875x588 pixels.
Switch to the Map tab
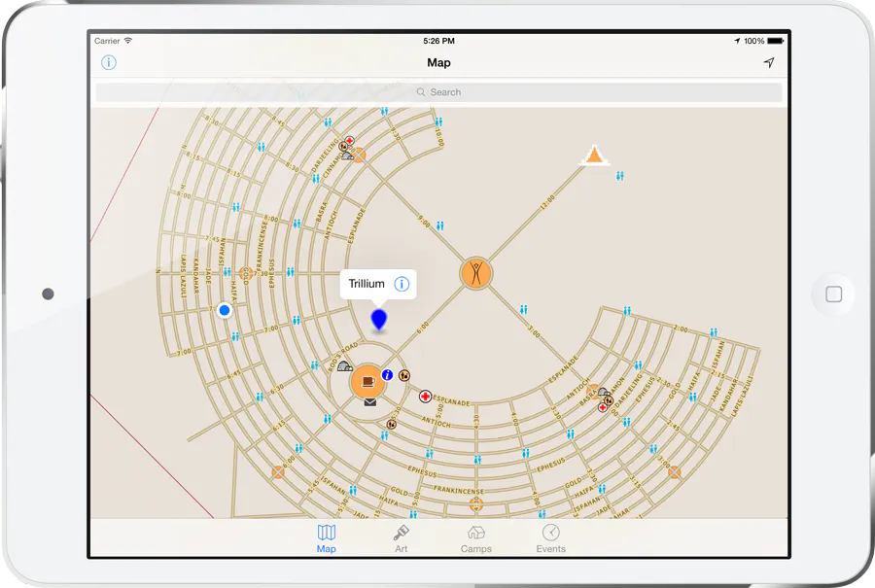pyautogui.click(x=327, y=538)
